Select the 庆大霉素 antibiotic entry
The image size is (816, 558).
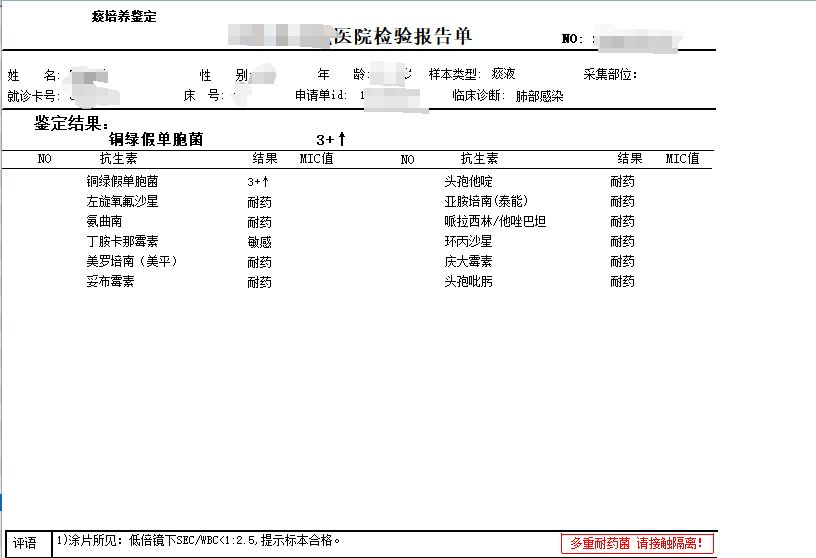tap(468, 262)
